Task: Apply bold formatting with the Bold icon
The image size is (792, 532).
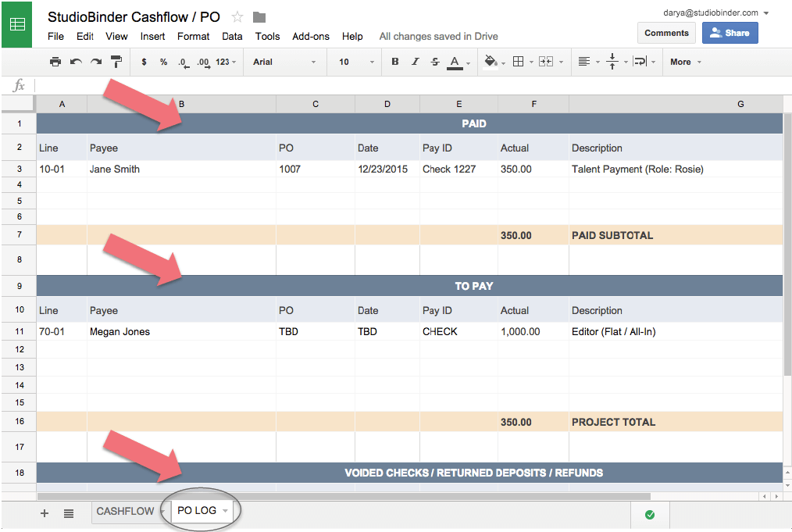Action: (394, 62)
